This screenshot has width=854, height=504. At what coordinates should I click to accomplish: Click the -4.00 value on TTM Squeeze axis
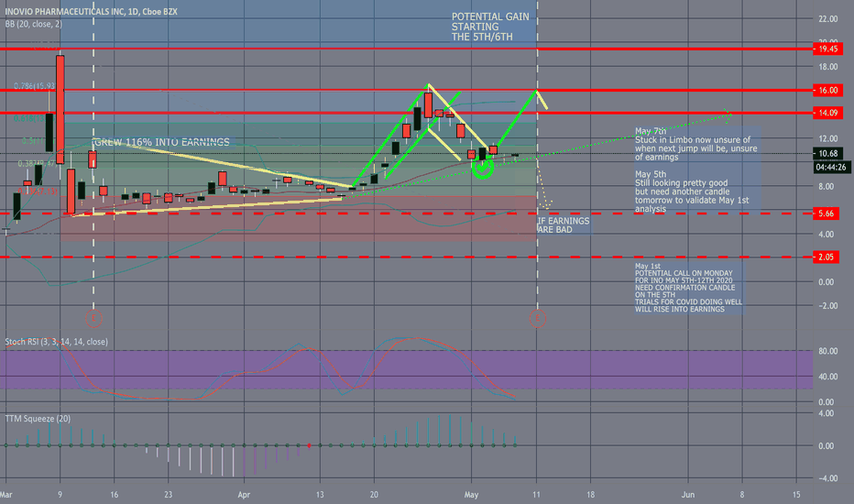coord(827,478)
